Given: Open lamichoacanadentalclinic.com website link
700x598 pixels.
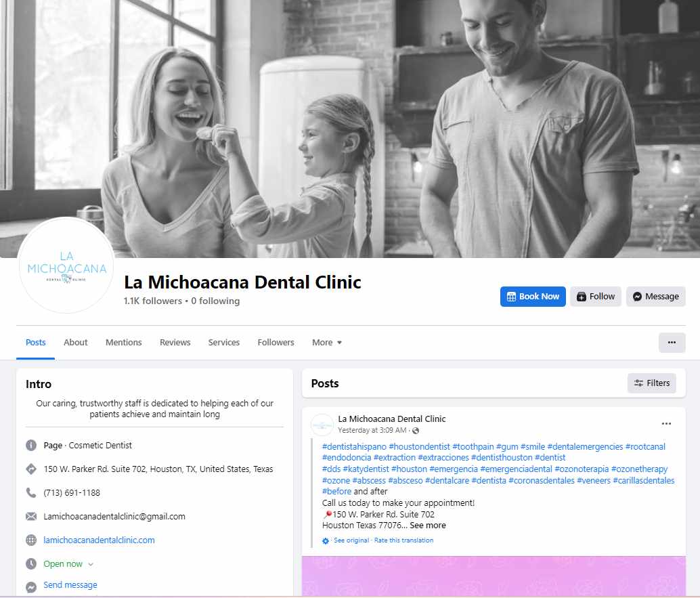Looking at the screenshot, I should [x=99, y=540].
